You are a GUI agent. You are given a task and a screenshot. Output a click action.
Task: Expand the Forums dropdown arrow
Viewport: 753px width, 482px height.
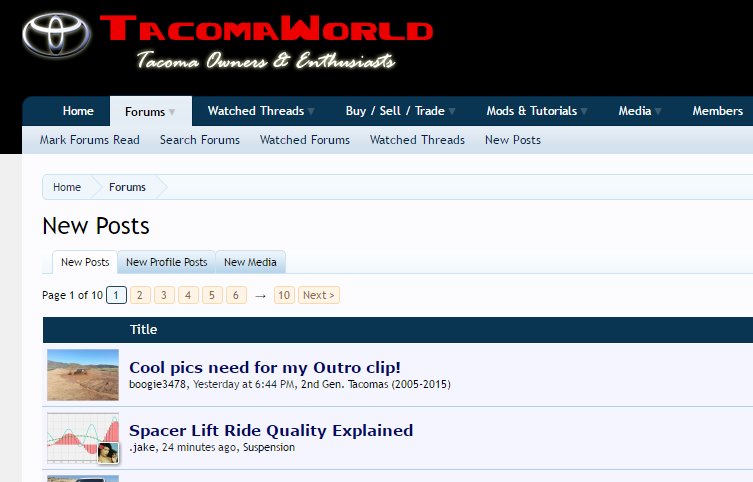point(172,112)
